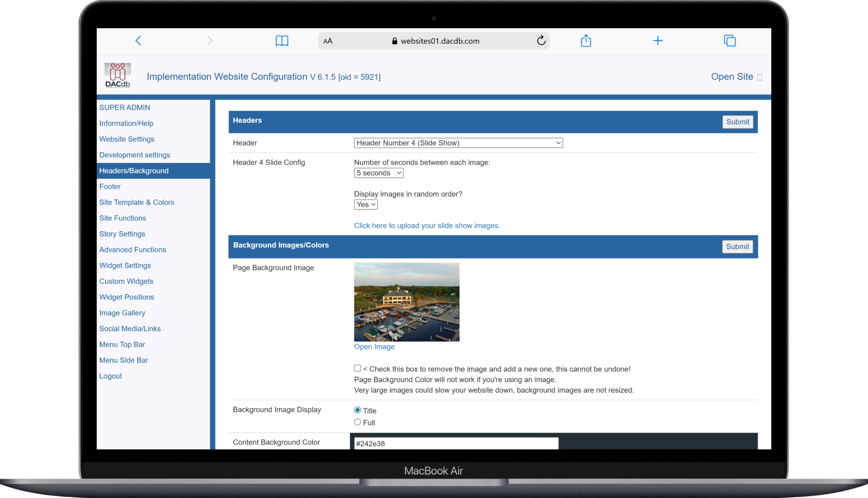Tap the AA reader text-size control
868x498 pixels.
pyautogui.click(x=328, y=41)
